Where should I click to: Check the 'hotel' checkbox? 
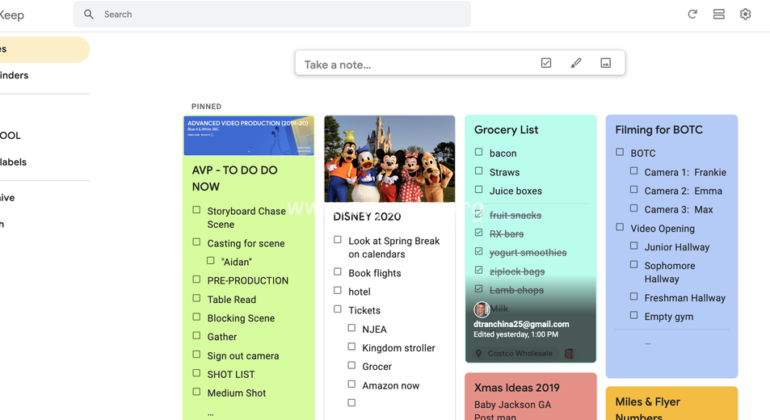[337, 290]
